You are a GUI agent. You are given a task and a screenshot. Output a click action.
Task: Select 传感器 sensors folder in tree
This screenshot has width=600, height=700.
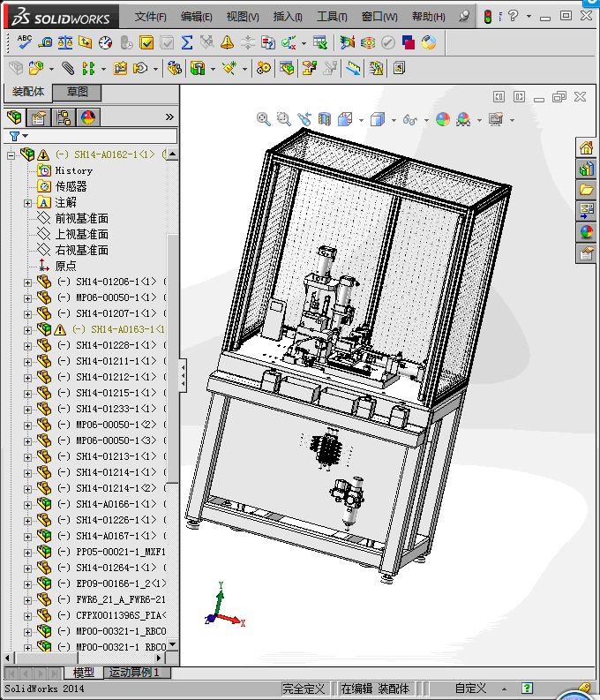point(71,186)
